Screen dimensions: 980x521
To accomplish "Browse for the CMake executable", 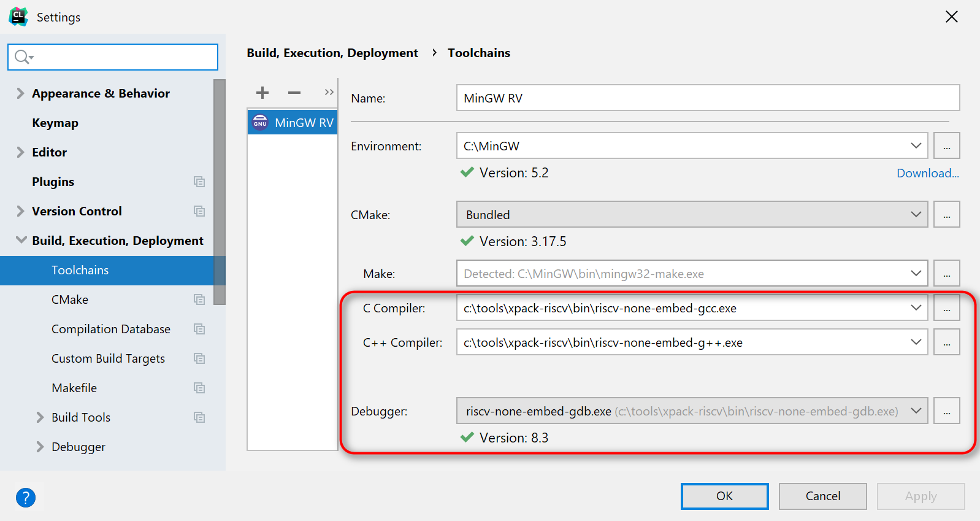I will click(946, 215).
